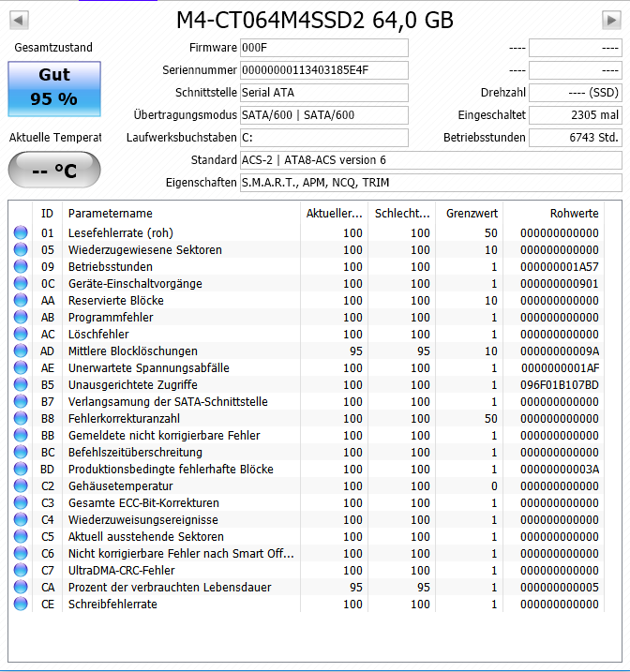Click raw value 000000000901
The height and width of the screenshot is (672, 630).
click(x=560, y=284)
